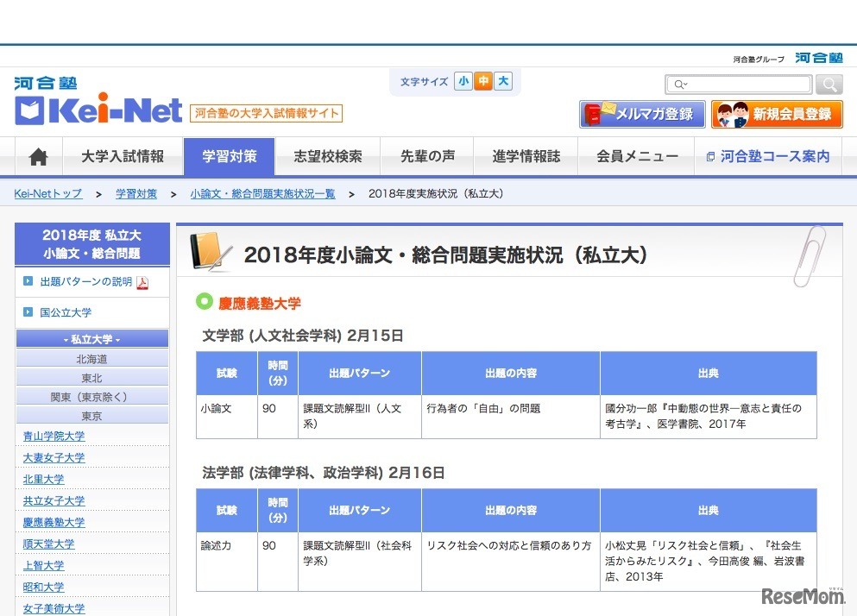Click the home icon in the navigation bar
Screen dimensions: 857x616
pyautogui.click(x=35, y=156)
